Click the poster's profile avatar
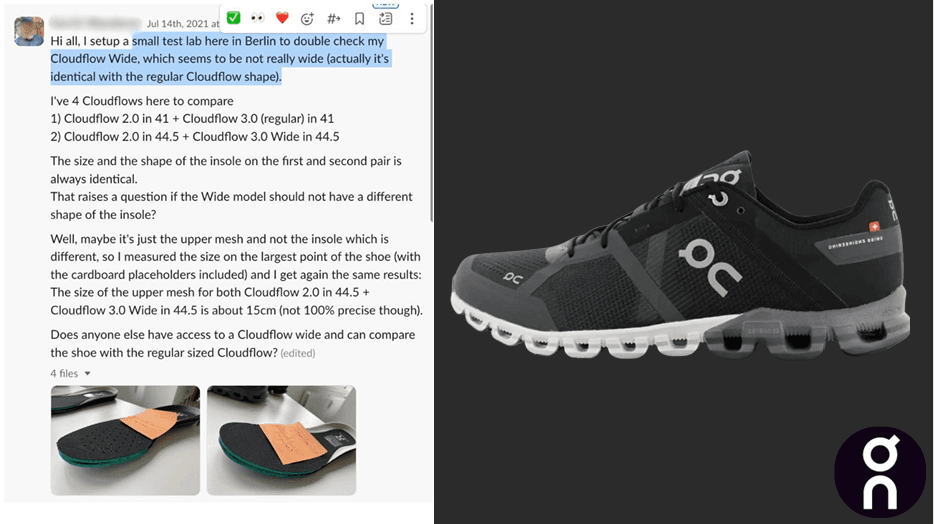This screenshot has width=934, height=524. point(29,31)
